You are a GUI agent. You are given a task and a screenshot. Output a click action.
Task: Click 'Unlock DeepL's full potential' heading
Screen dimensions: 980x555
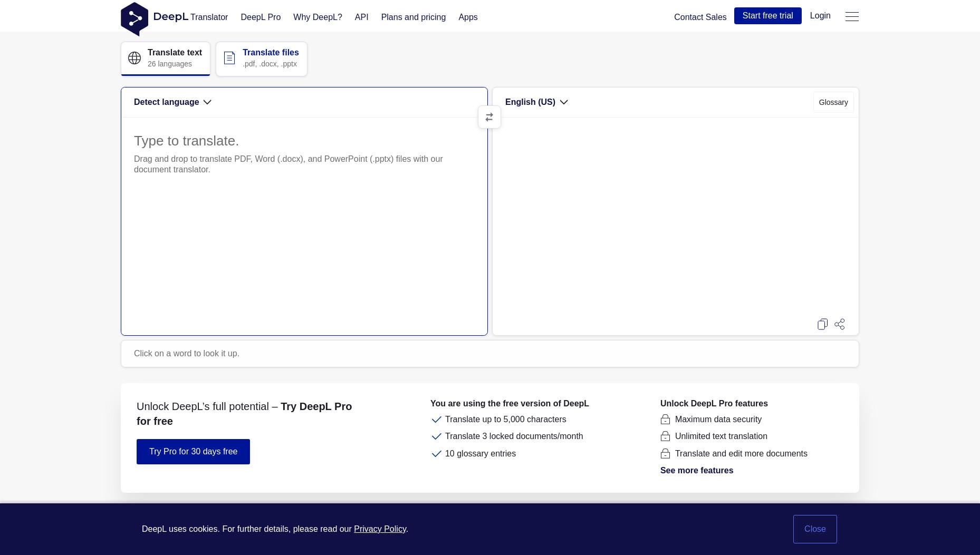click(x=244, y=414)
